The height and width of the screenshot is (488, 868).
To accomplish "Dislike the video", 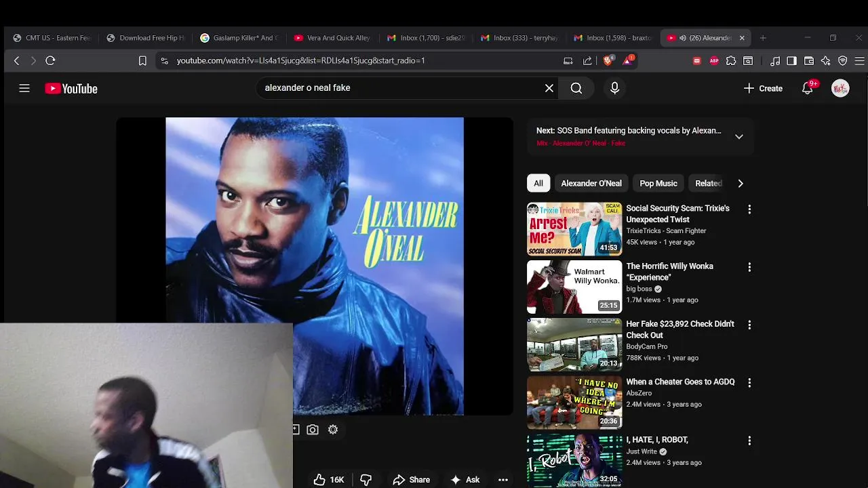I will coord(366,479).
